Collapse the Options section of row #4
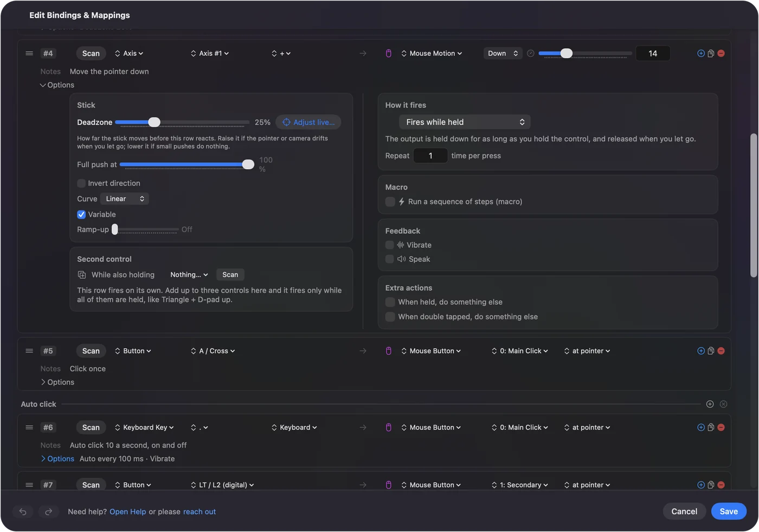This screenshot has height=532, width=759. coord(57,85)
